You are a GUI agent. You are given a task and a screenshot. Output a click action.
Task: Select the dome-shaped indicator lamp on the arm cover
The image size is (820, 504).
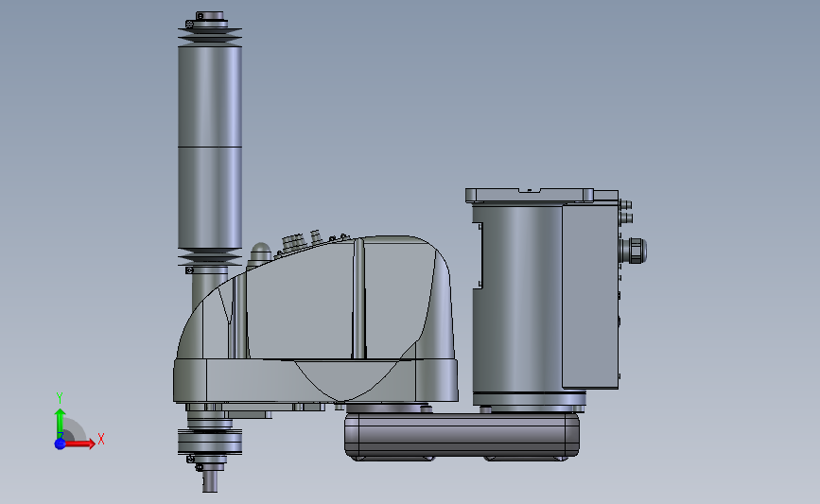click(260, 253)
